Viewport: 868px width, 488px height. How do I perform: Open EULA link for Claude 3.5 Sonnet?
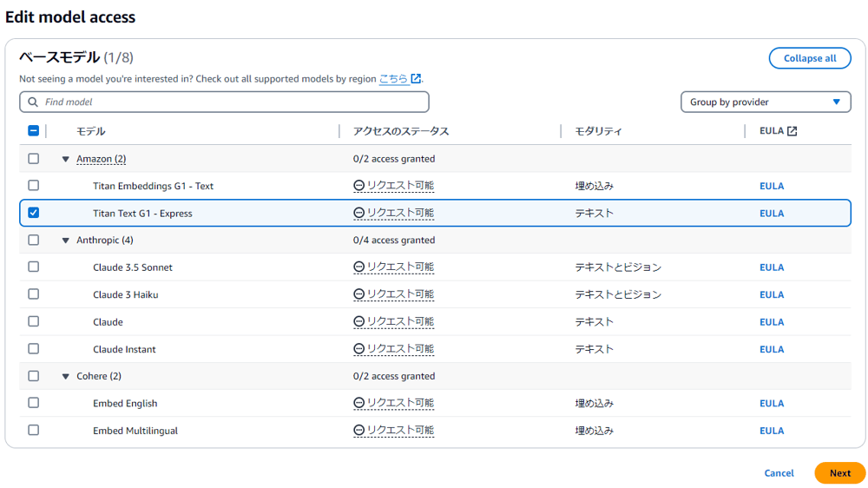click(x=772, y=267)
